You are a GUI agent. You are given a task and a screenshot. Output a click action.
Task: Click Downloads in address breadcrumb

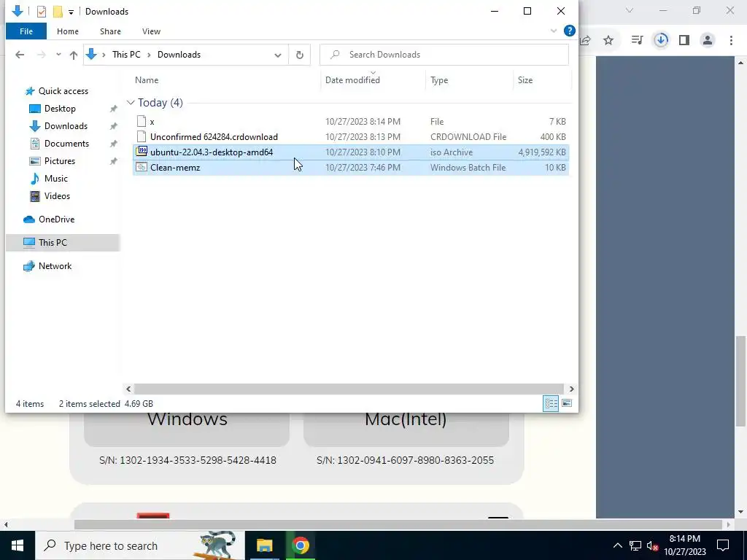tap(179, 55)
